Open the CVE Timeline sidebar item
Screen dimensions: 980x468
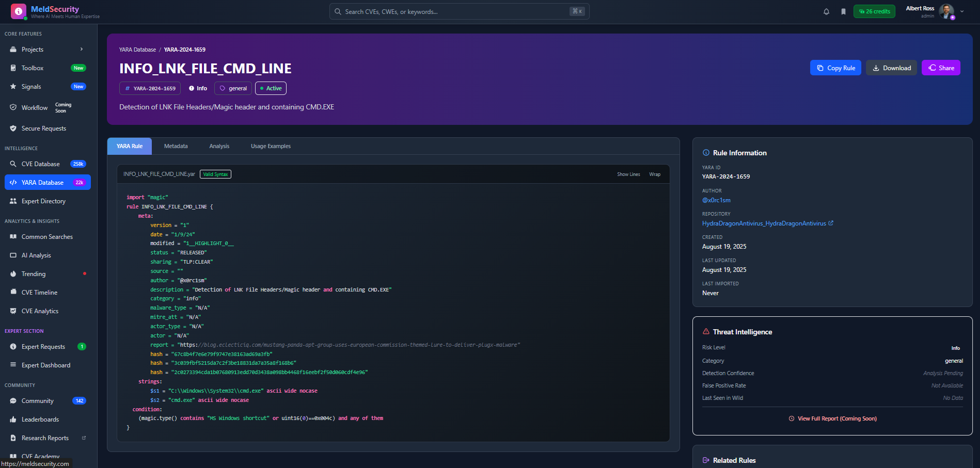coord(48,292)
